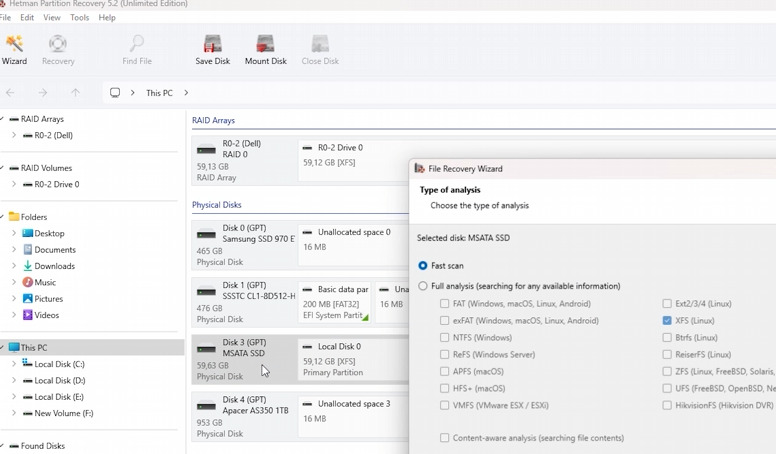Open the Tools menu
Image resolution: width=776 pixels, height=454 pixels.
(x=79, y=17)
